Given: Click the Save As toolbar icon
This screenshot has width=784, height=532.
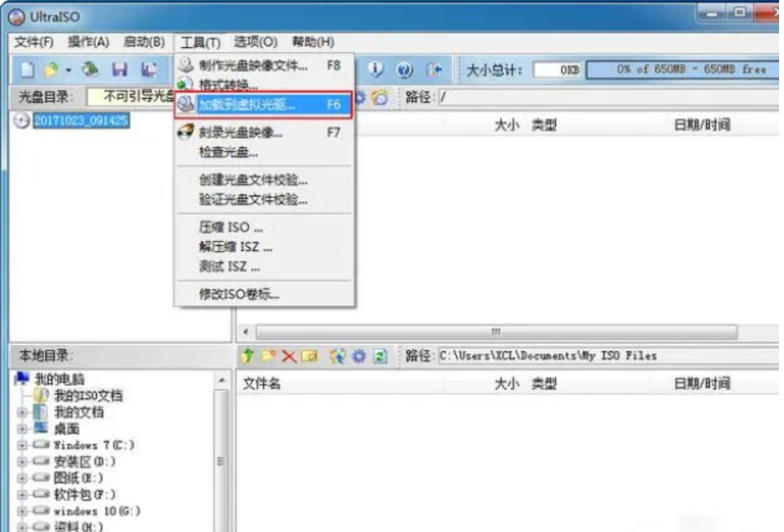Looking at the screenshot, I should tap(148, 69).
